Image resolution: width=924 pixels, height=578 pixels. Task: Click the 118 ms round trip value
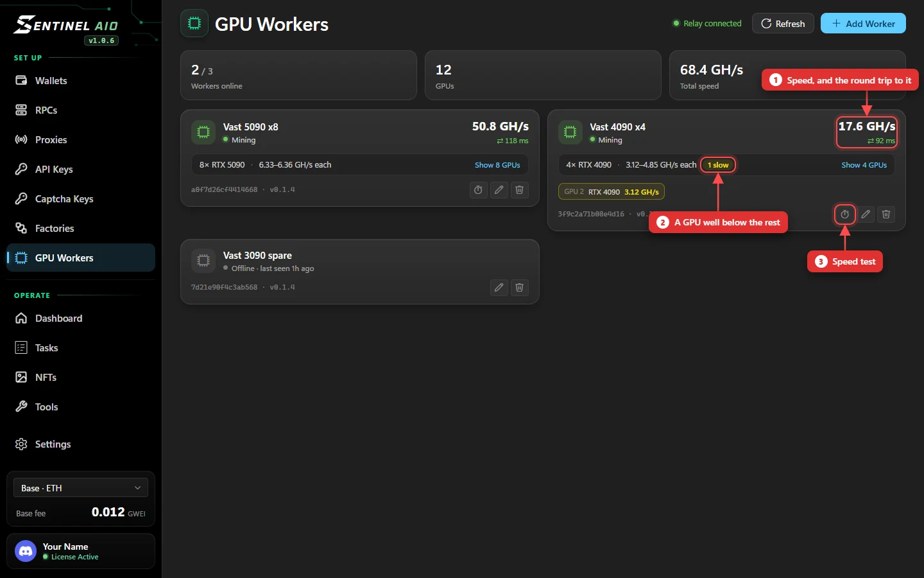click(x=513, y=141)
